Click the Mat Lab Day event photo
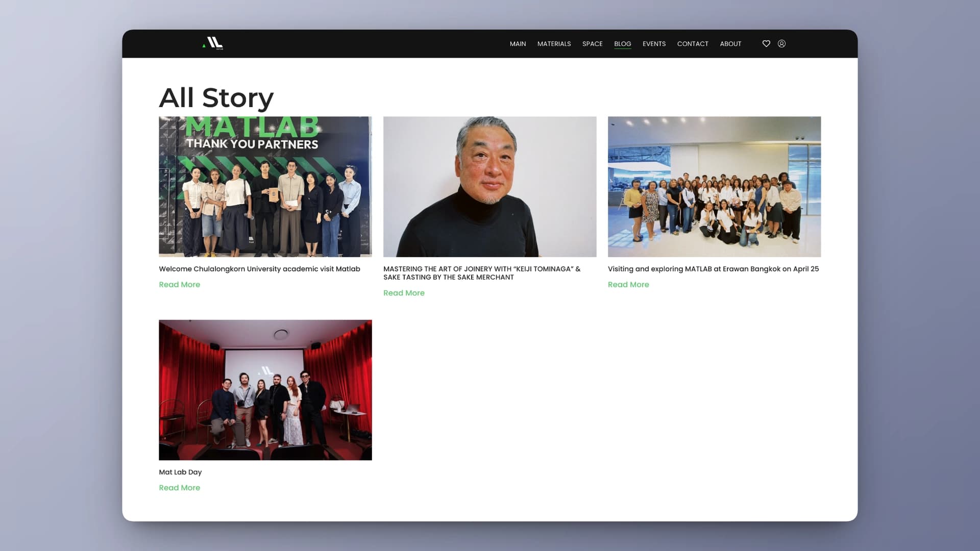 coord(265,389)
